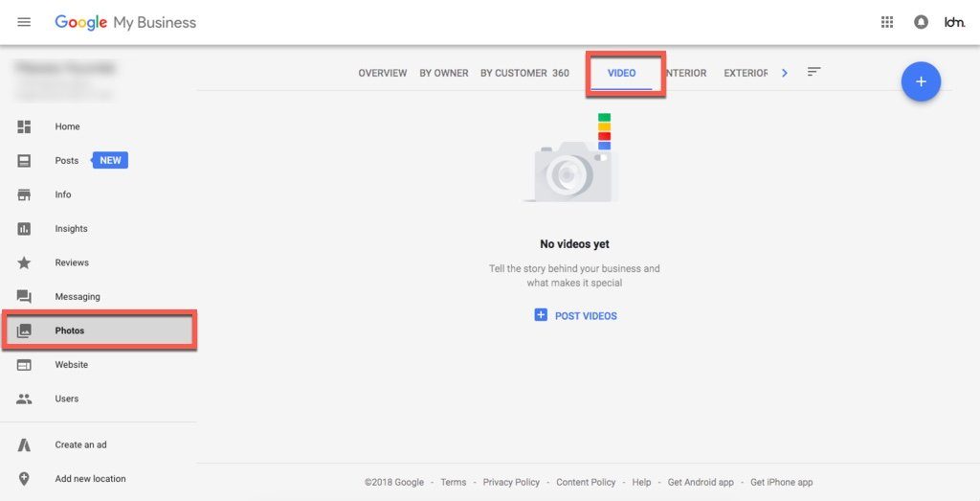The width and height of the screenshot is (980, 501).
Task: Click the Add new location pin icon
Action: tap(24, 479)
